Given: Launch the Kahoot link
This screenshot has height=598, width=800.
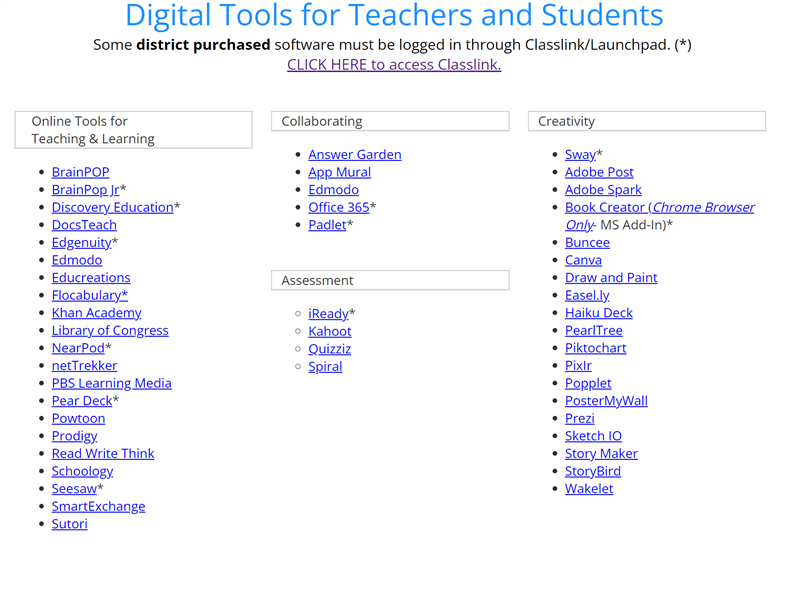Looking at the screenshot, I should tap(330, 332).
